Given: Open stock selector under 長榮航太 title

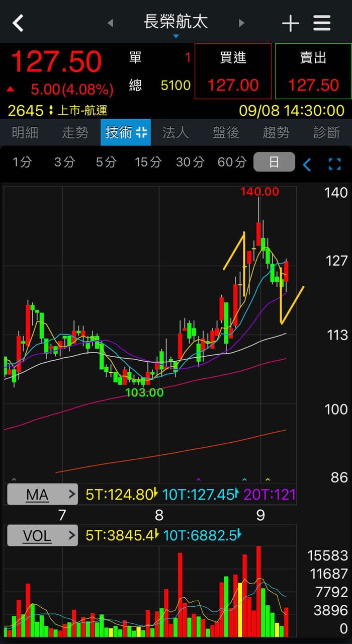Looking at the screenshot, I should pyautogui.click(x=175, y=36).
